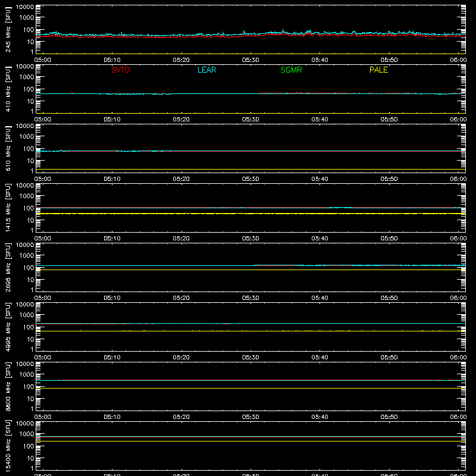Select the 15400 MHz [SFU] axis title
Image resolution: width=476 pixels, height=476 pixels.
8,446
